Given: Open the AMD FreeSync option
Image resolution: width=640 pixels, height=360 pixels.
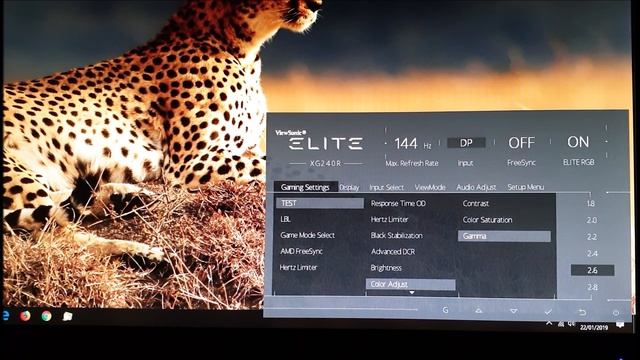Looking at the screenshot, I should click(x=301, y=251).
